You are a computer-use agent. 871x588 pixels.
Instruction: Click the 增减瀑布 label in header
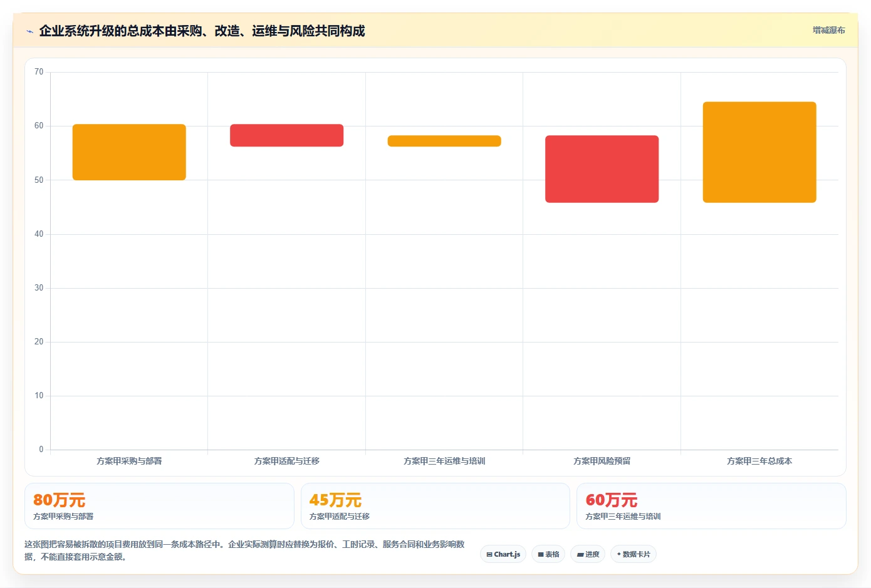pos(828,30)
